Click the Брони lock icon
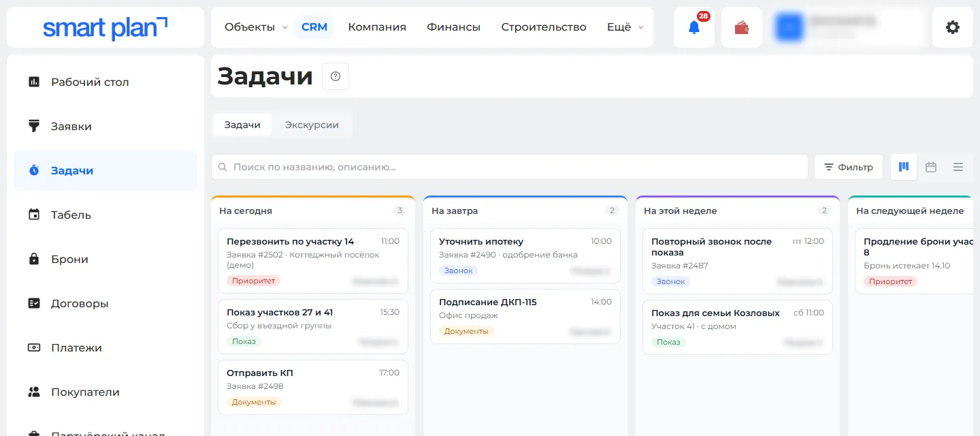Image resolution: width=980 pixels, height=436 pixels. click(x=34, y=259)
